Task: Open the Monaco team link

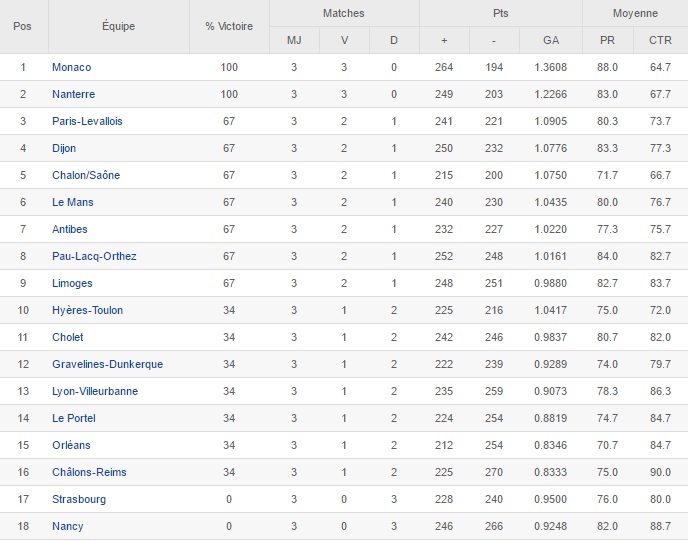Action: tap(71, 67)
